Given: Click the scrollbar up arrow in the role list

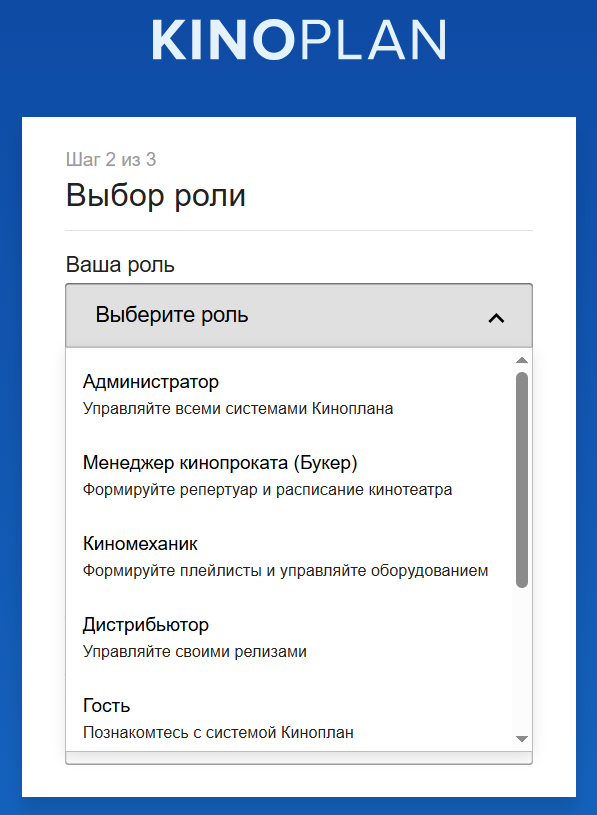Looking at the screenshot, I should (522, 360).
